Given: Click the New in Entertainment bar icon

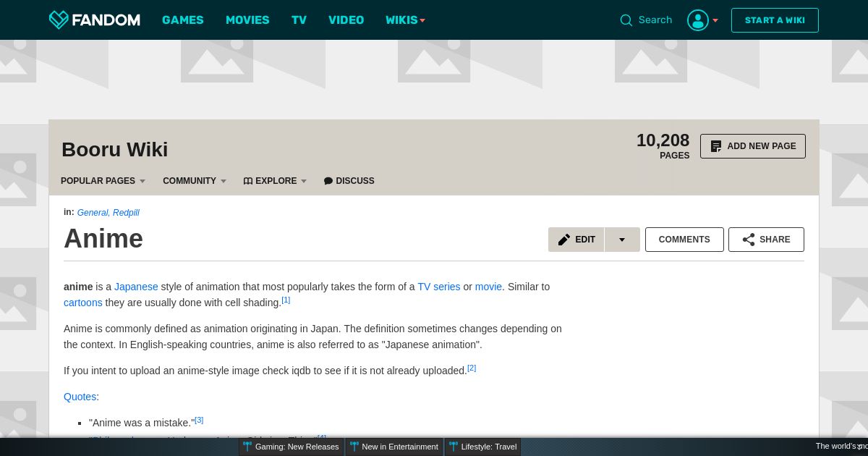Looking at the screenshot, I should [354, 447].
